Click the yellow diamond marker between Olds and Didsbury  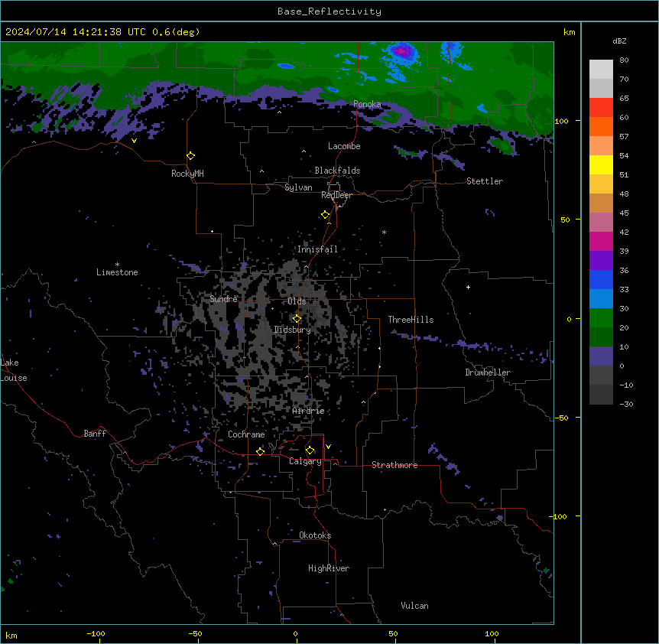click(297, 319)
